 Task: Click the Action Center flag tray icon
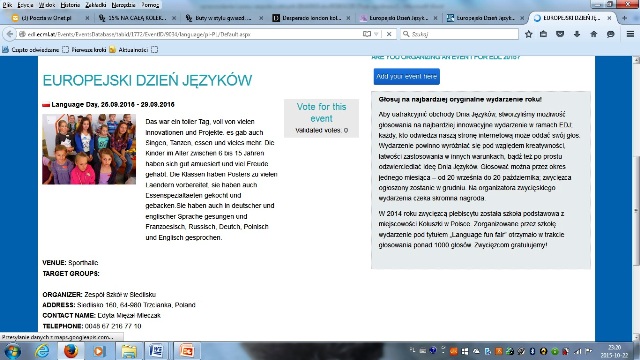(588, 351)
